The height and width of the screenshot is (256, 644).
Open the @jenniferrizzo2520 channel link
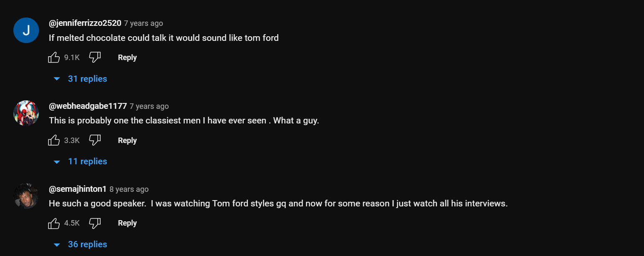point(85,23)
